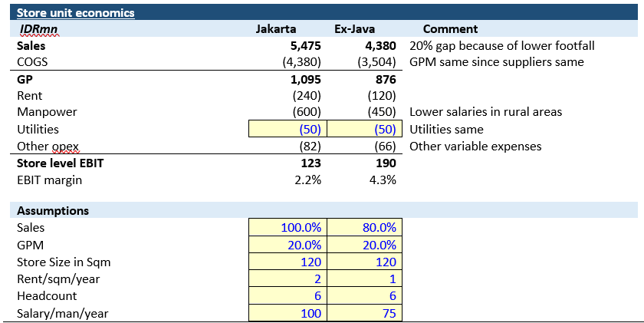
Task: Click the 'GPM same since suppliers same' comment
Action: [497, 62]
